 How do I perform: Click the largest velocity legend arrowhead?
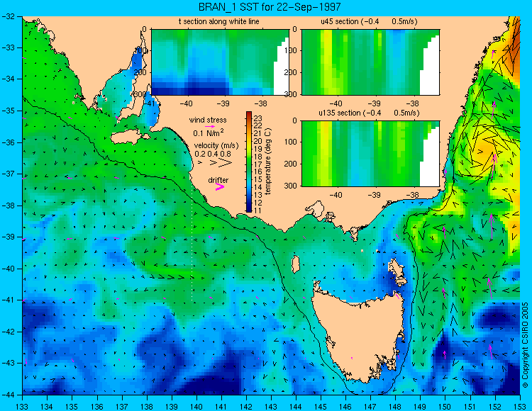tap(225, 163)
